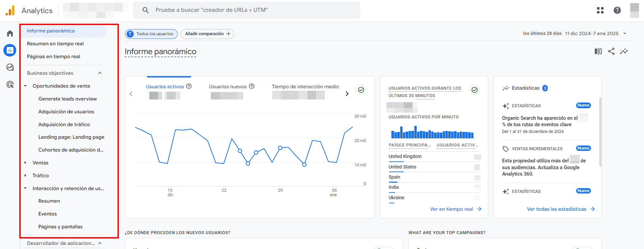The height and width of the screenshot is (249, 644).
Task: Open the Reports icon in left rail
Action: point(10,50)
